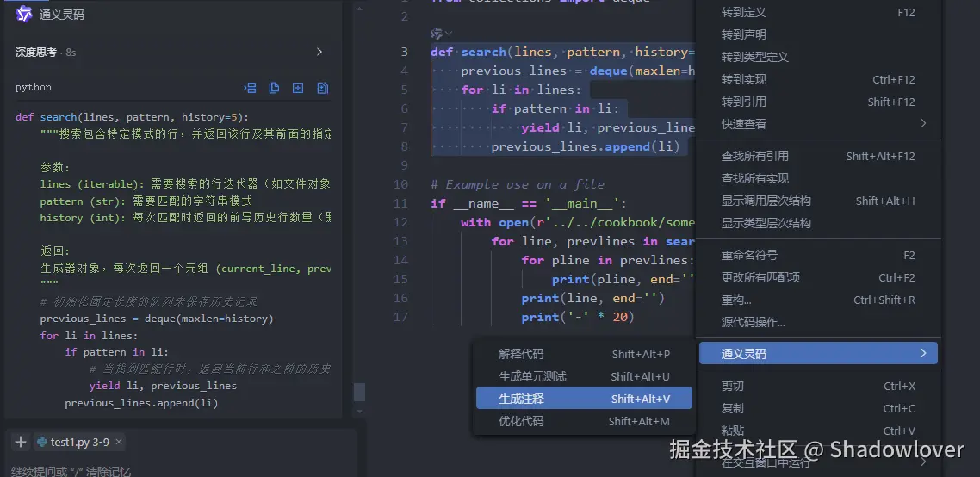
Task: Add context with the plus button
Action: coord(21,442)
